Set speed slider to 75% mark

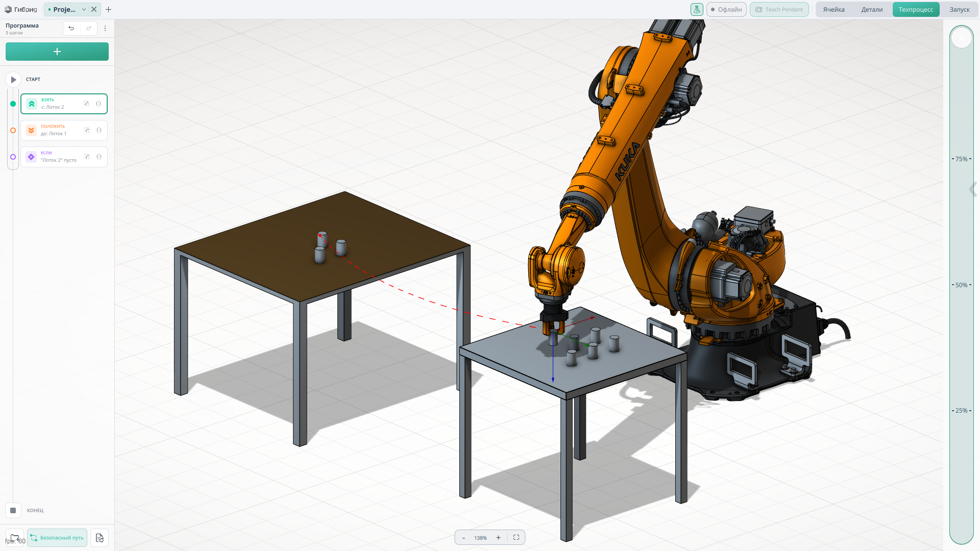pyautogui.click(x=962, y=159)
